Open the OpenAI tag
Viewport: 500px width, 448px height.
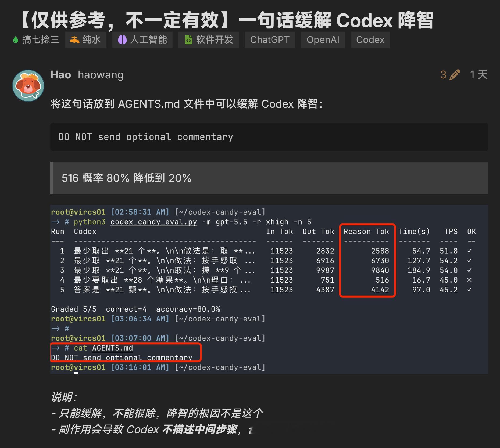point(323,40)
